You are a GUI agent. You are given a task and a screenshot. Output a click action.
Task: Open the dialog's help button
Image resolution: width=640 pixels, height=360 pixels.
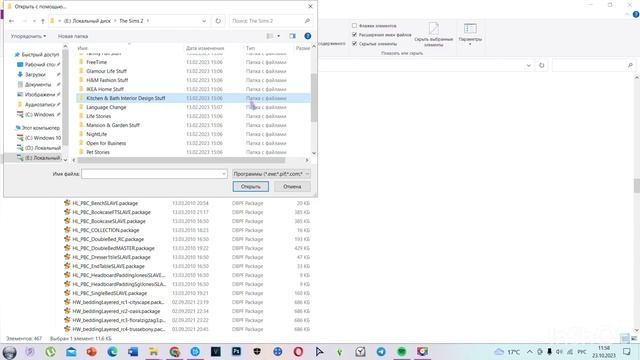pos(308,36)
